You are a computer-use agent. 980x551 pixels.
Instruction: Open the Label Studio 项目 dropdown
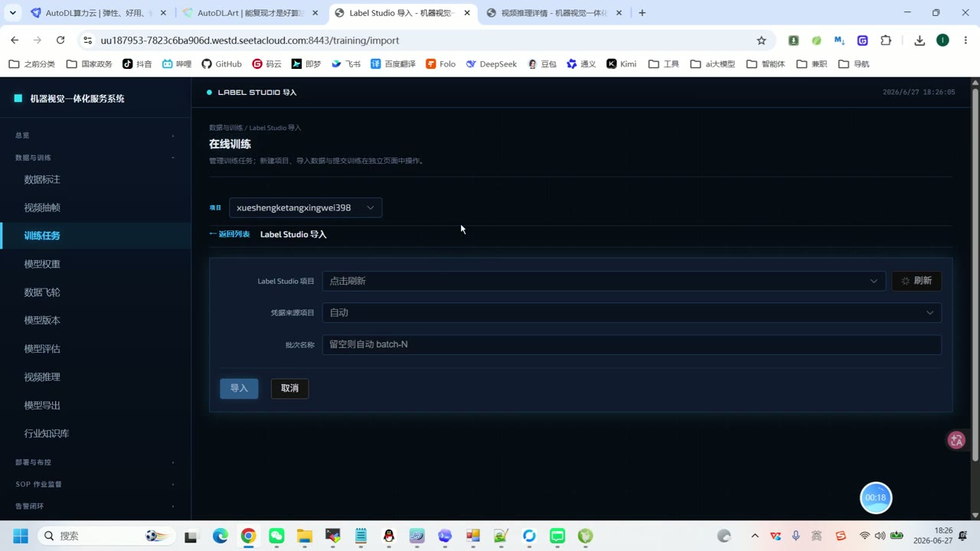pyautogui.click(x=603, y=281)
